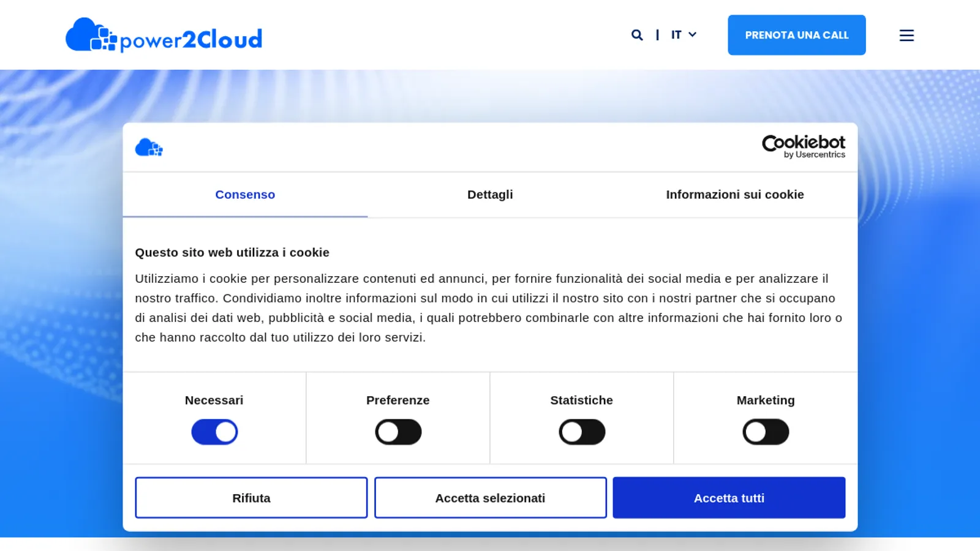The image size is (980, 551).
Task: Click the Necessari label text
Action: pos(214,400)
